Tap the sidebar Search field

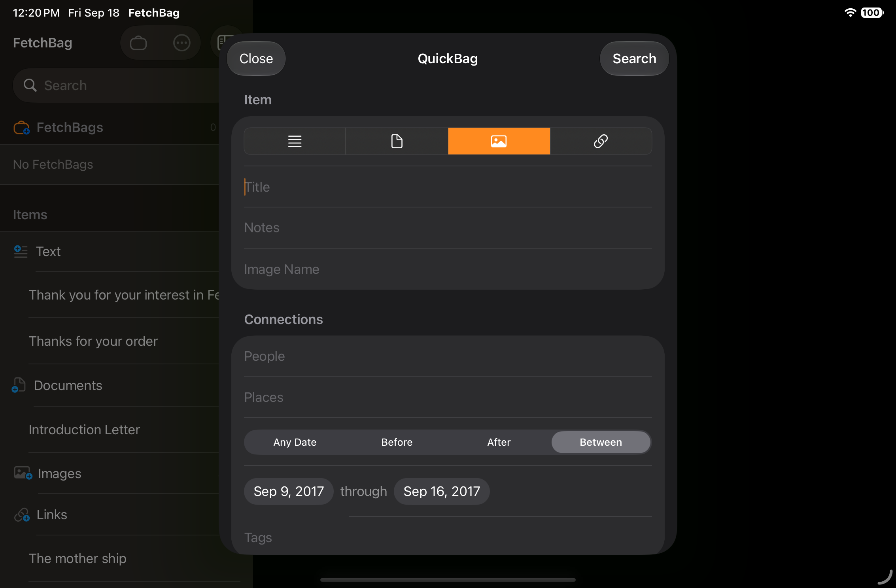click(x=116, y=85)
